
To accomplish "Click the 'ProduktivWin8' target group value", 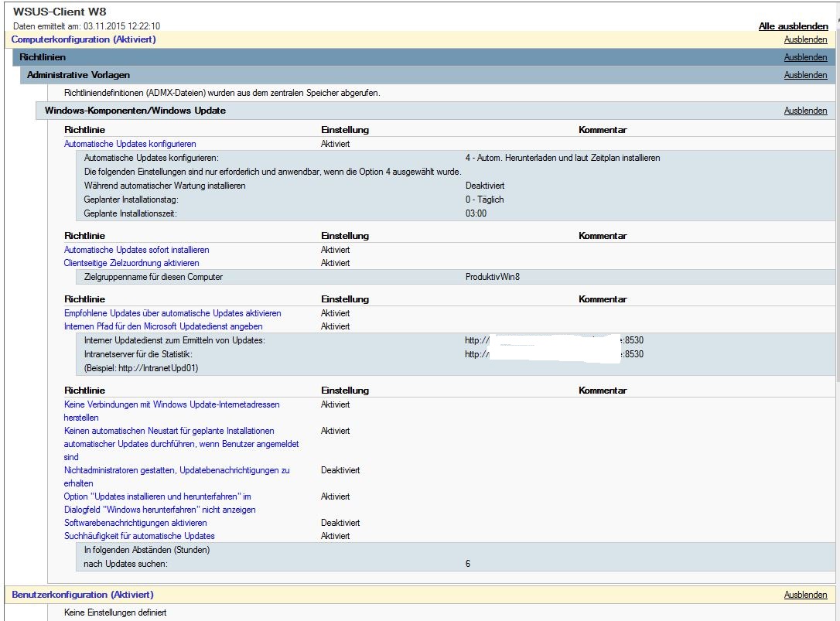I will pyautogui.click(x=493, y=277).
